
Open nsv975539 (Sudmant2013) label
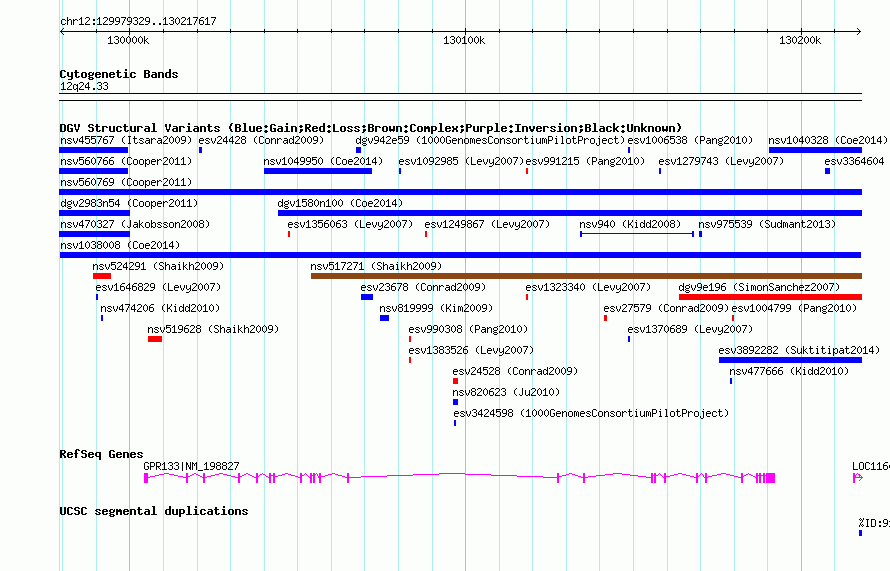click(767, 224)
